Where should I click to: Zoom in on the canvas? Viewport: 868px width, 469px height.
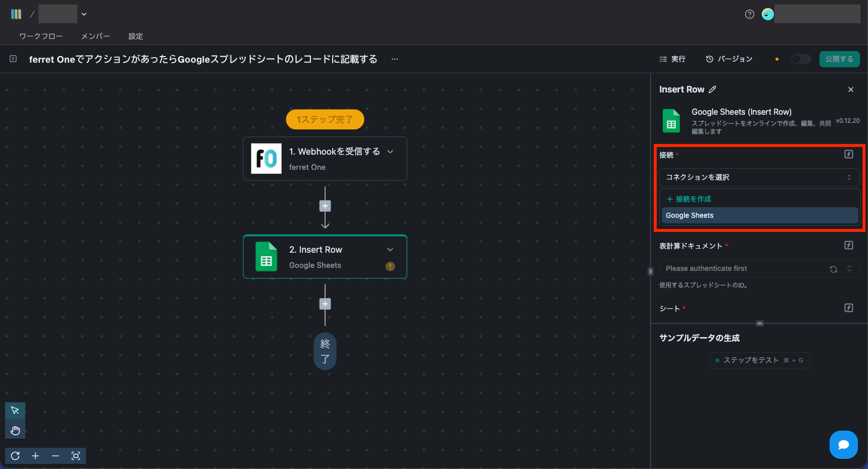coord(35,456)
